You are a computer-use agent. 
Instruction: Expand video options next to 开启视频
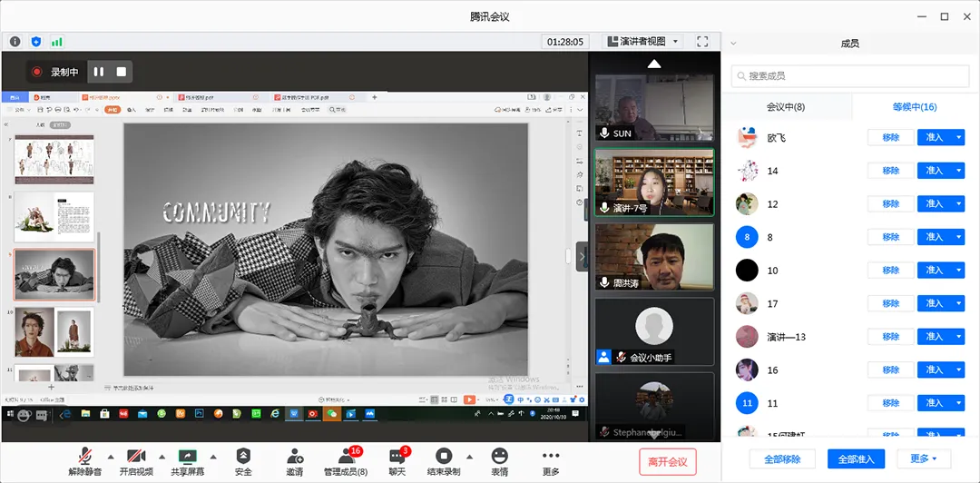coord(162,456)
